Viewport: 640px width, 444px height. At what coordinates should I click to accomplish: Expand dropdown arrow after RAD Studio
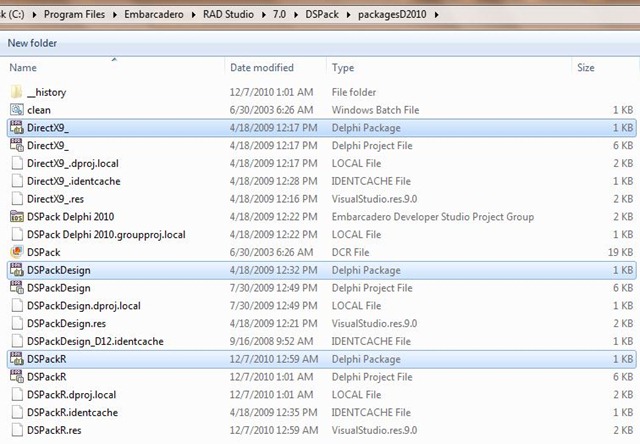coord(263,15)
